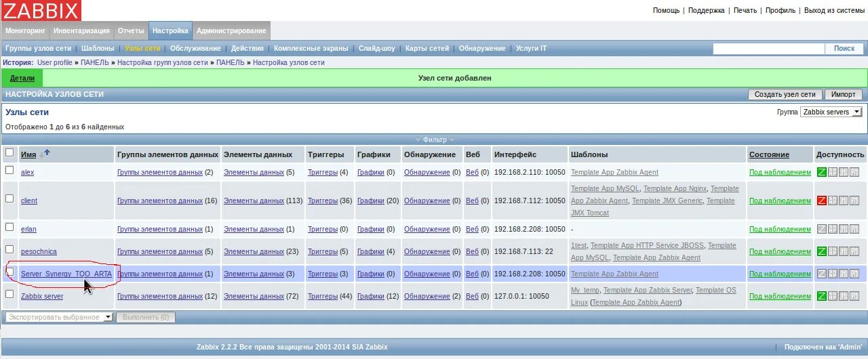Image resolution: width=868 pixels, height=359 pixels.
Task: Open the Отчеты menu
Action: tap(131, 30)
